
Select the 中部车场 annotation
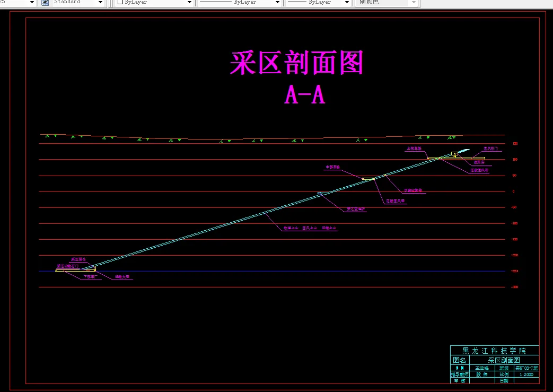click(333, 167)
